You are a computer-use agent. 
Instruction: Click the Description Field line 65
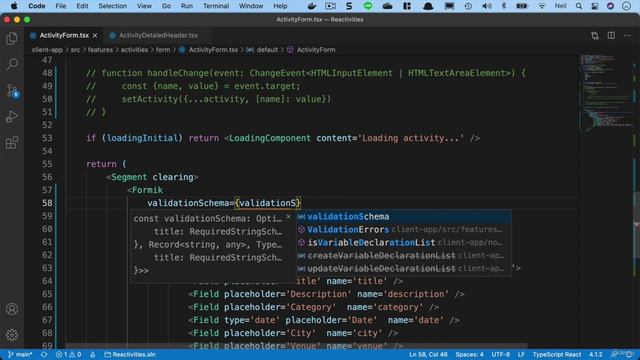(x=326, y=294)
